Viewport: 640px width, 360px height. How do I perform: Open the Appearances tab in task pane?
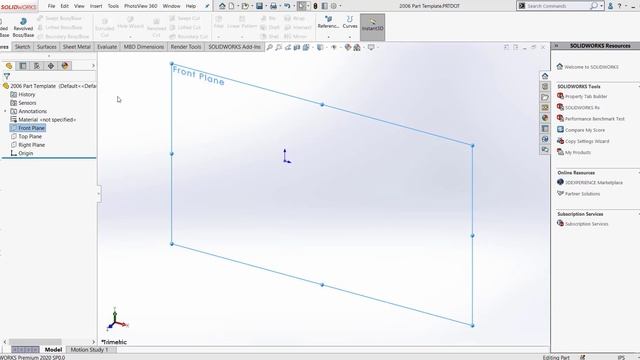(x=545, y=118)
